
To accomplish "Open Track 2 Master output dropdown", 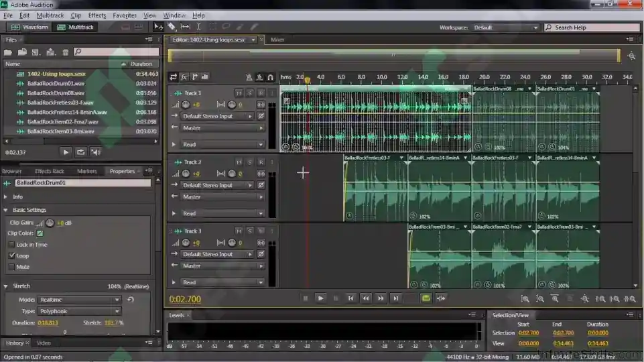I will (x=222, y=197).
